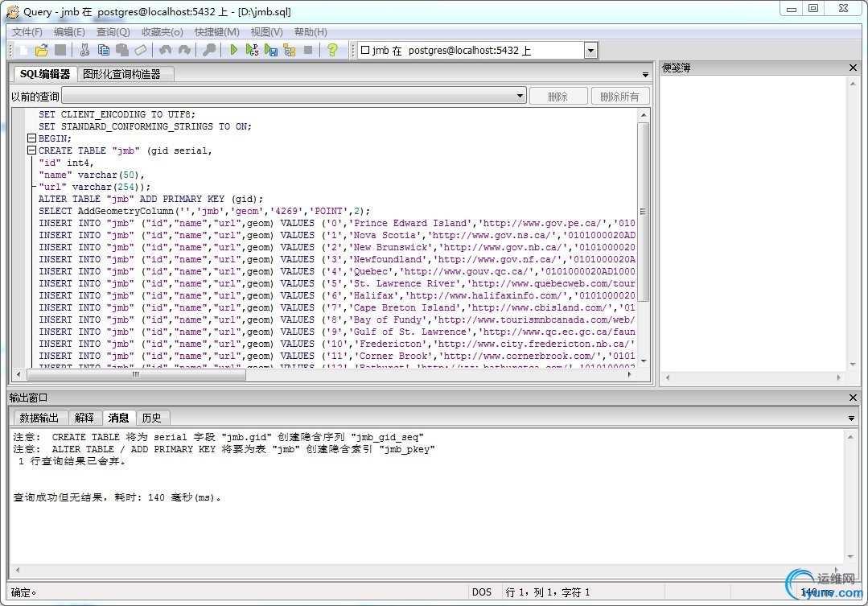The image size is (868, 606).
Task: Select the 数据输出 output tab
Action: pyautogui.click(x=39, y=418)
